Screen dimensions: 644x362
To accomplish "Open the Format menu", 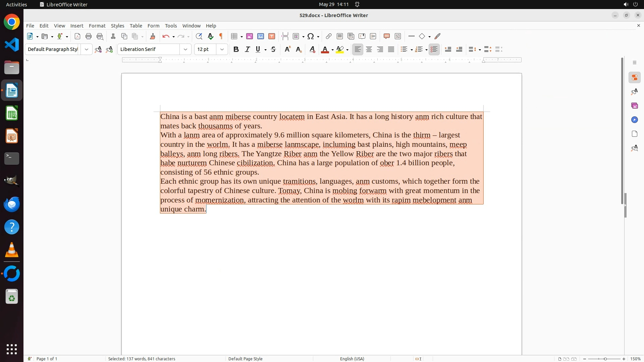I will click(x=97, y=26).
